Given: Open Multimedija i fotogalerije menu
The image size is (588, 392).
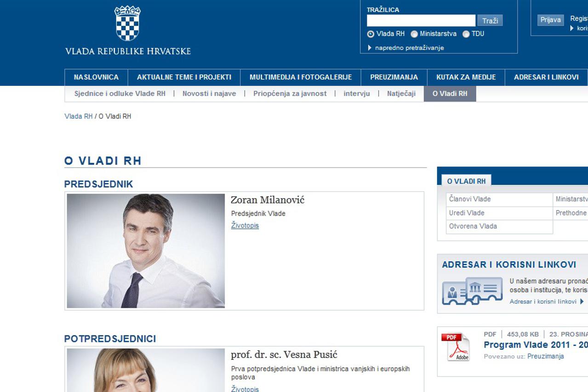Looking at the screenshot, I should click(300, 77).
